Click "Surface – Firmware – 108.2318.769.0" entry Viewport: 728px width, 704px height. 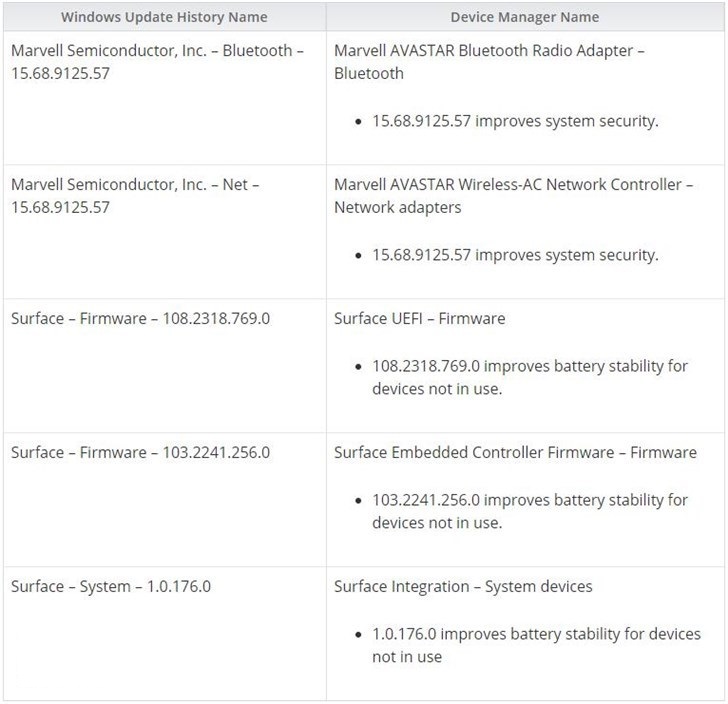pos(140,319)
